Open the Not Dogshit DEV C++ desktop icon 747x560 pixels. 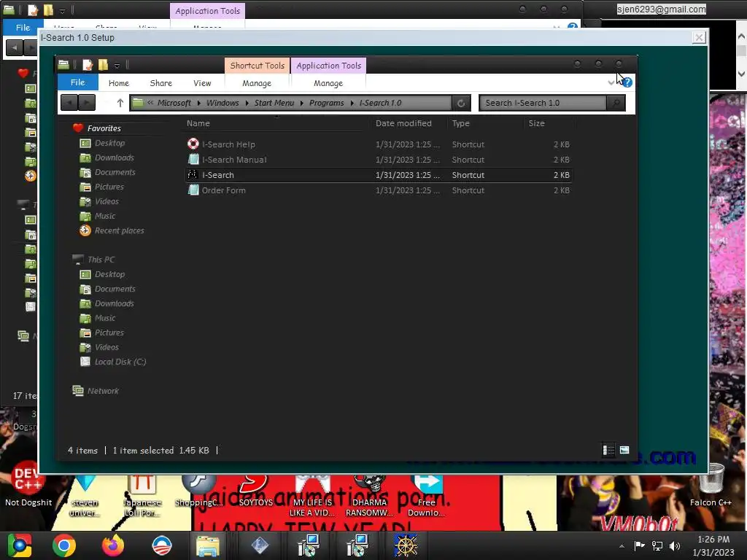point(28,485)
